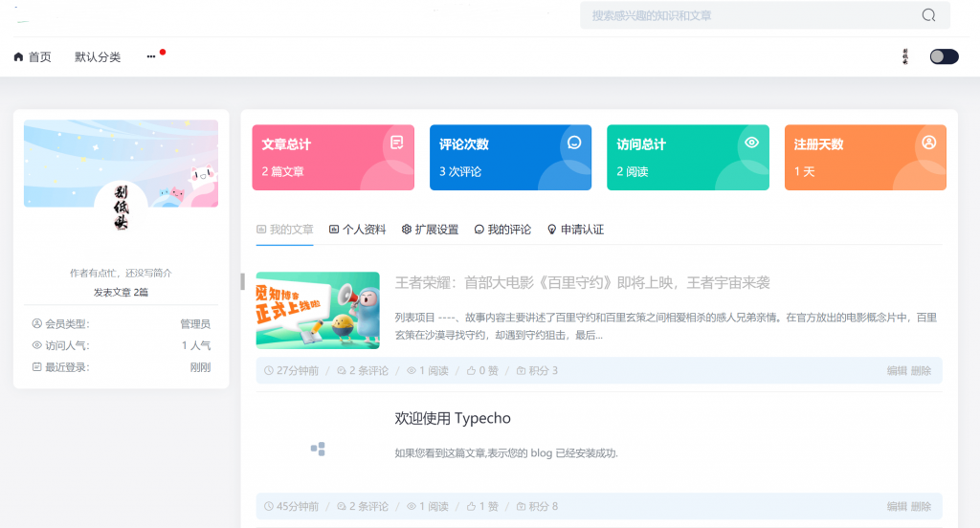Click the 最近登录 calendar icon
Screen dimensions: 980x528
[x=37, y=366]
